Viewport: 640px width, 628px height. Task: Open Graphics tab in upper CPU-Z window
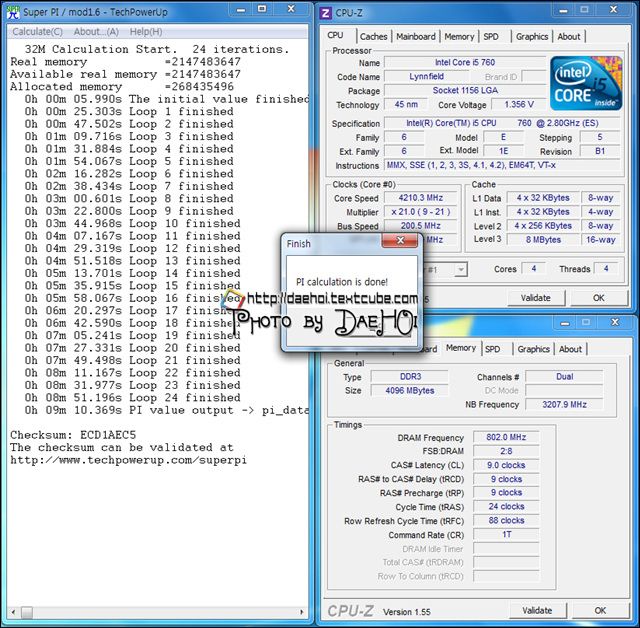pos(532,37)
